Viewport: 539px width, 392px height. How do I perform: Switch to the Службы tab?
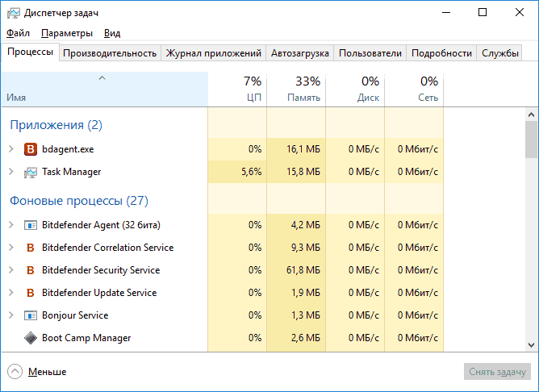[x=499, y=53]
